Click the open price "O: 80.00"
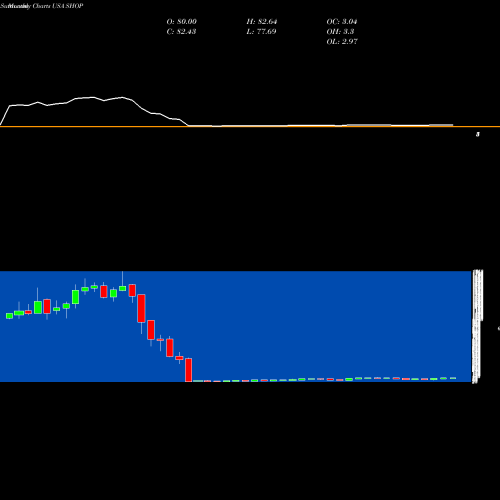 pos(182,22)
